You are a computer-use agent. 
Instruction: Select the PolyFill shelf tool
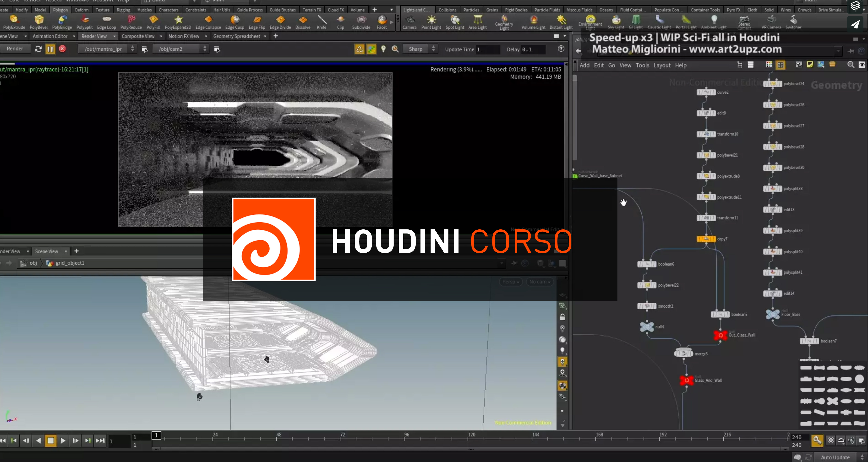click(153, 22)
